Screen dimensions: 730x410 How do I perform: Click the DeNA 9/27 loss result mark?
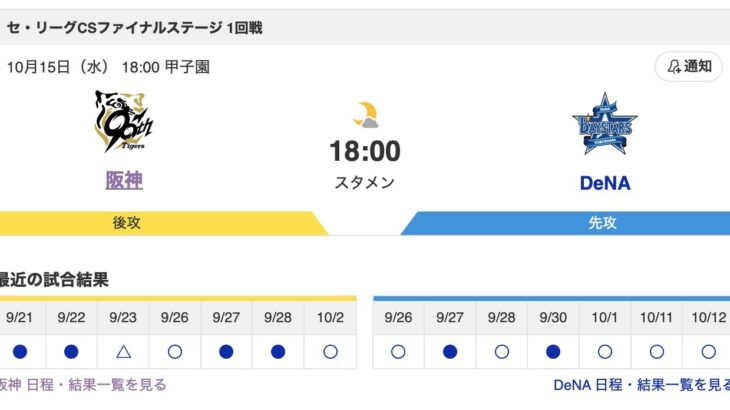450,352
